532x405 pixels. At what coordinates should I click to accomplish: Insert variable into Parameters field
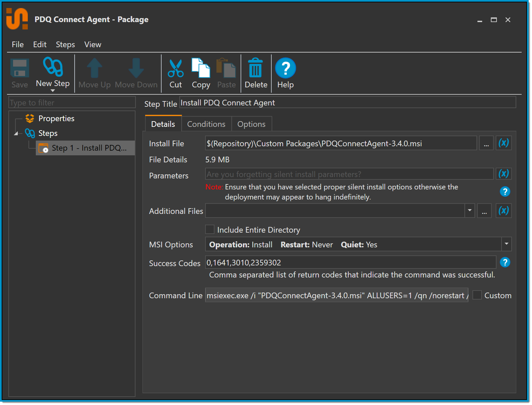(504, 174)
